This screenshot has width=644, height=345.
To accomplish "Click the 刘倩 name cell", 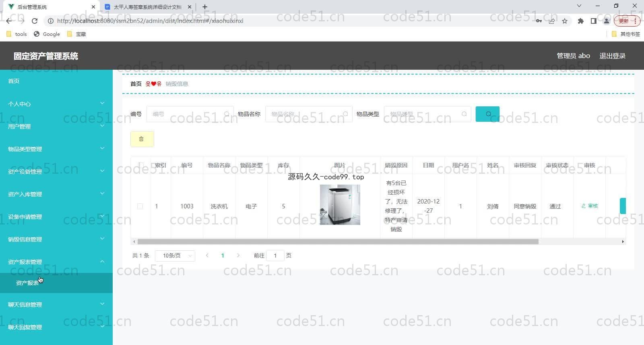I will click(493, 206).
